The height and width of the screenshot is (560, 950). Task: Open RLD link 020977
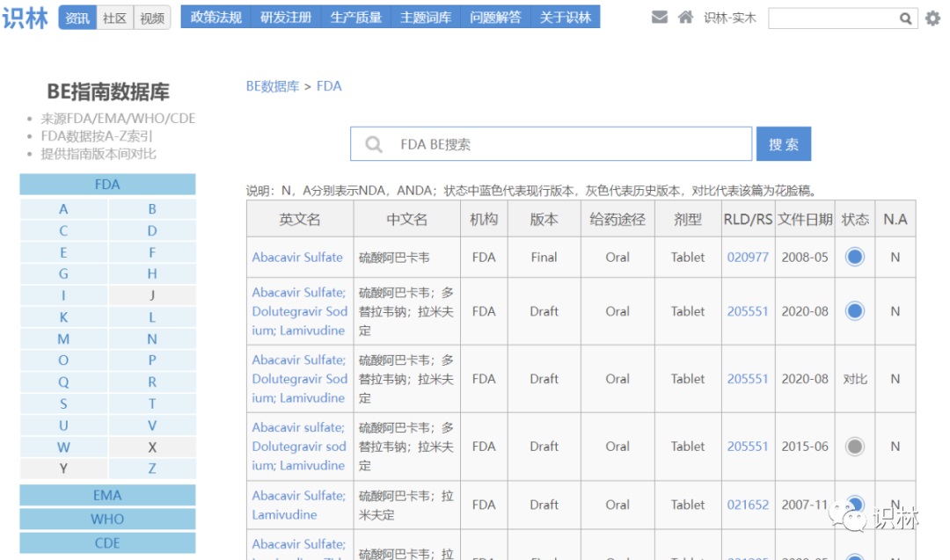click(748, 258)
